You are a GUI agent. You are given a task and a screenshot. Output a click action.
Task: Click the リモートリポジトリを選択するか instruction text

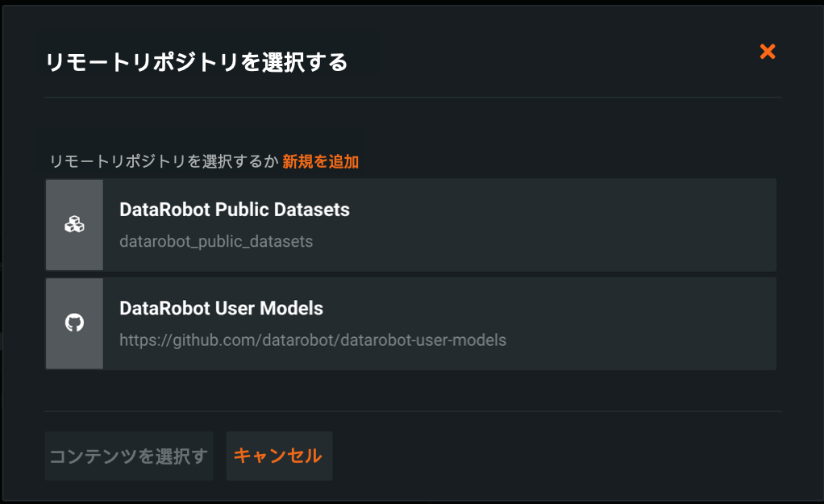163,161
